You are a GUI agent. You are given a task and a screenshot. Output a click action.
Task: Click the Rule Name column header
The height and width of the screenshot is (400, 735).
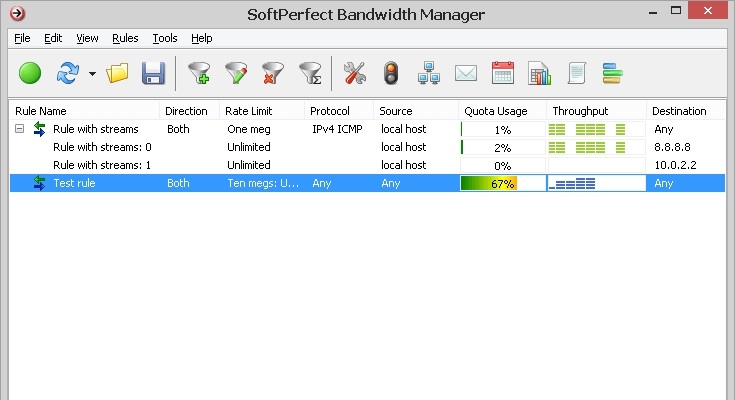pyautogui.click(x=84, y=111)
